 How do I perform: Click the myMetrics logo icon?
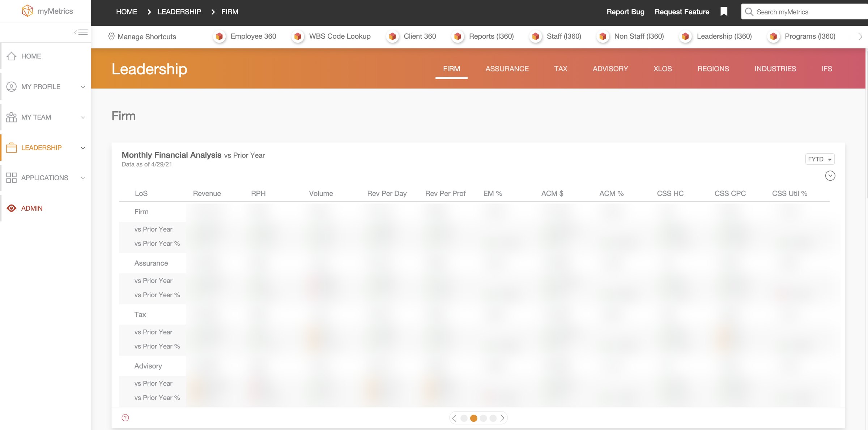(x=27, y=11)
